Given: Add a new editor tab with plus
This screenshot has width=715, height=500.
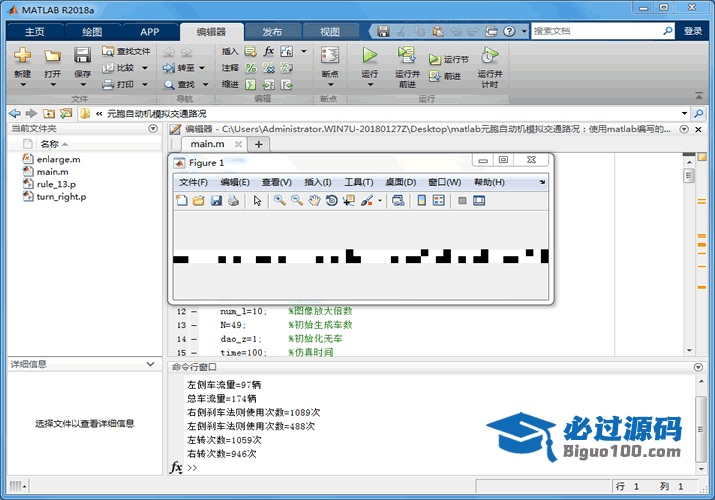Looking at the screenshot, I should click(x=259, y=144).
